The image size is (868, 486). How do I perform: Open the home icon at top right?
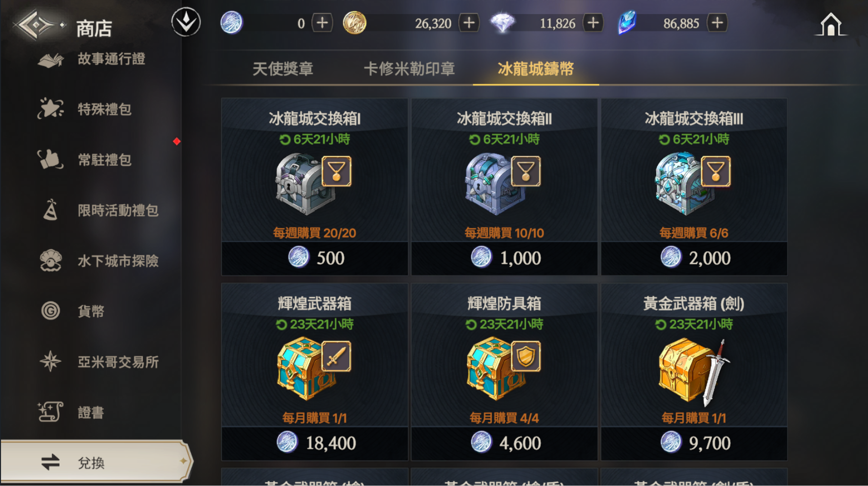tap(831, 24)
